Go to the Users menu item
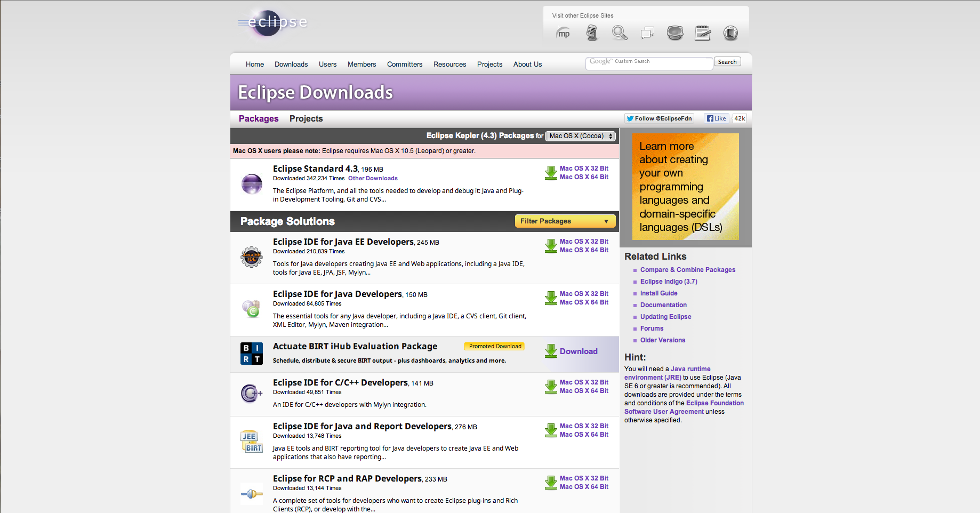 pos(328,65)
